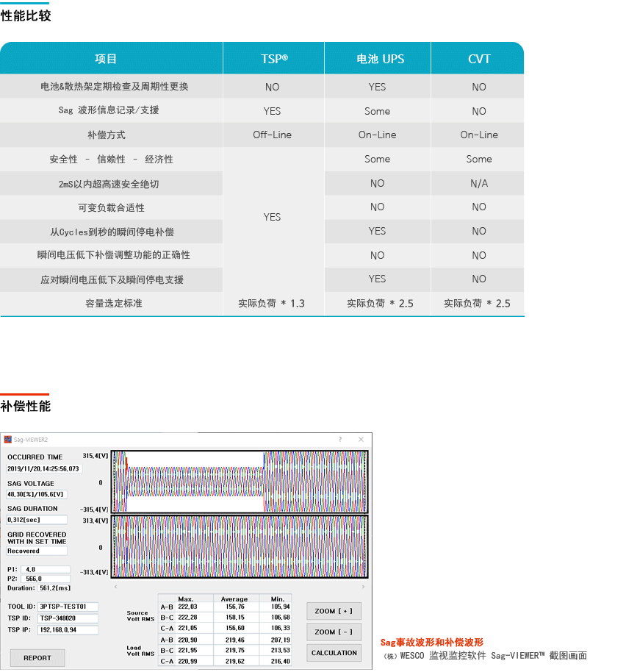The image size is (626, 672).
Task: Select the P2 value field
Action: point(46,579)
